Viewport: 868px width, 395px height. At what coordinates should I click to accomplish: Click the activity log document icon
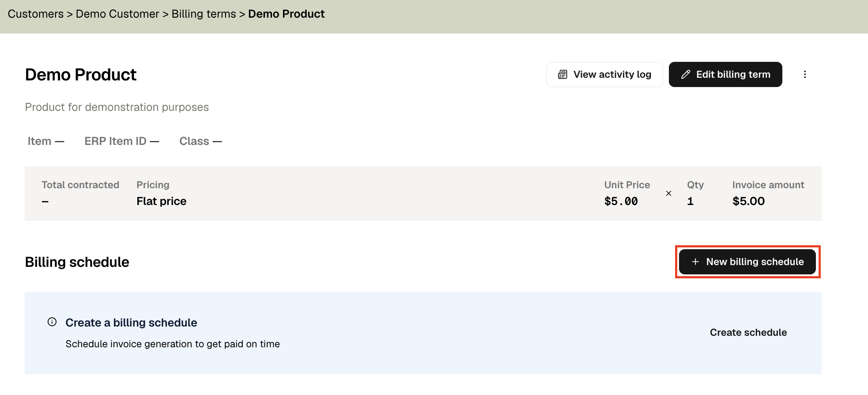click(x=562, y=75)
